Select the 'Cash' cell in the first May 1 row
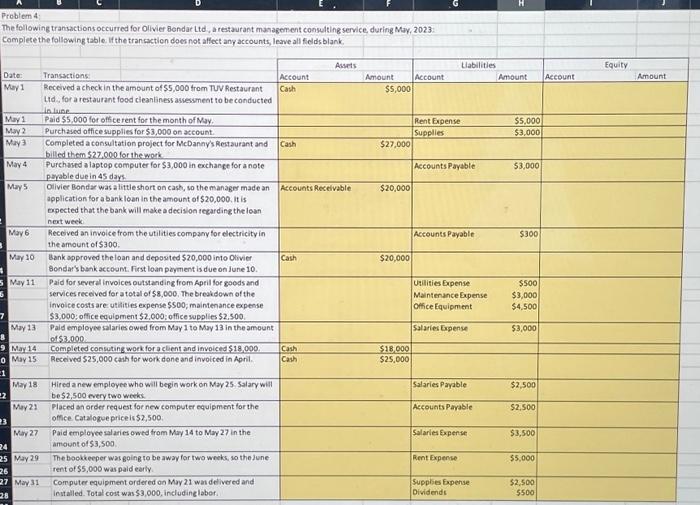 [288, 89]
